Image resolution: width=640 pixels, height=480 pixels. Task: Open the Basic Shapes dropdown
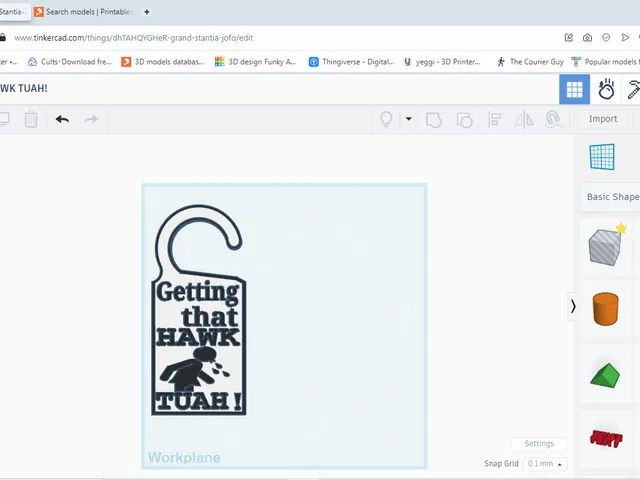[x=612, y=197]
